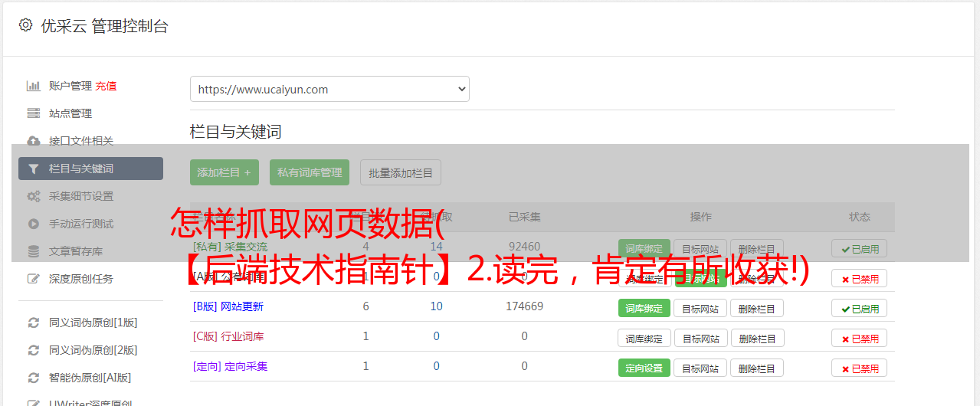Click 批量添加栏目 button
The image size is (980, 406).
click(401, 172)
